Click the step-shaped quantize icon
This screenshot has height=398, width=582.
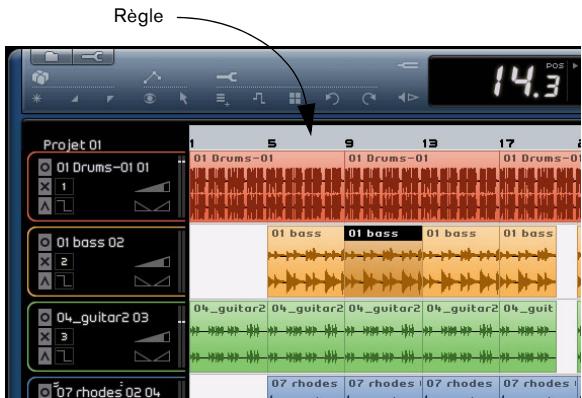coord(259,98)
